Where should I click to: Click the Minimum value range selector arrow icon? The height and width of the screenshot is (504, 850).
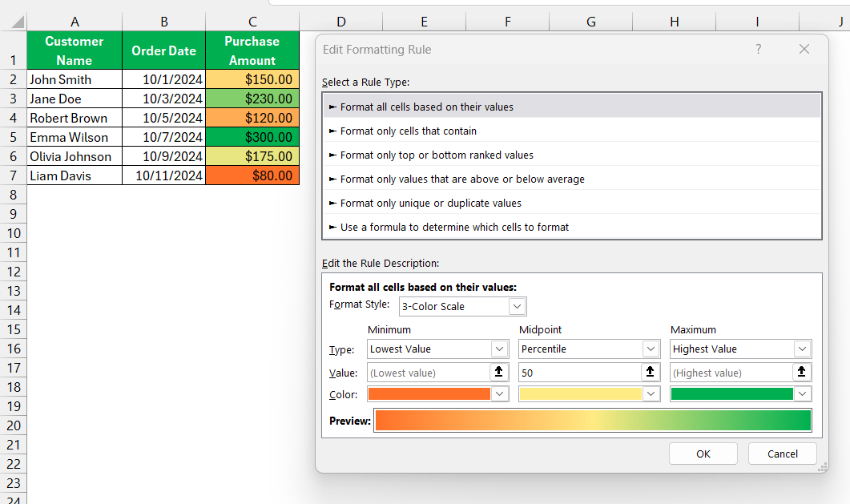point(499,372)
